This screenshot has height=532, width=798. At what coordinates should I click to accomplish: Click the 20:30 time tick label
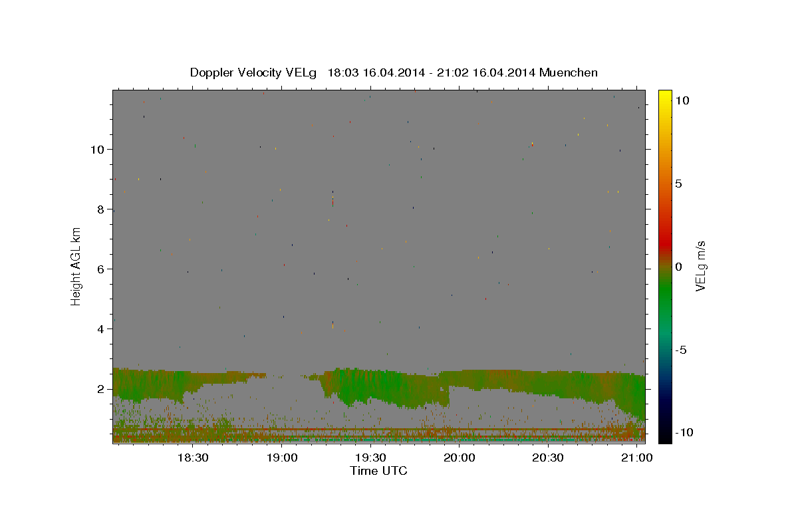point(548,458)
